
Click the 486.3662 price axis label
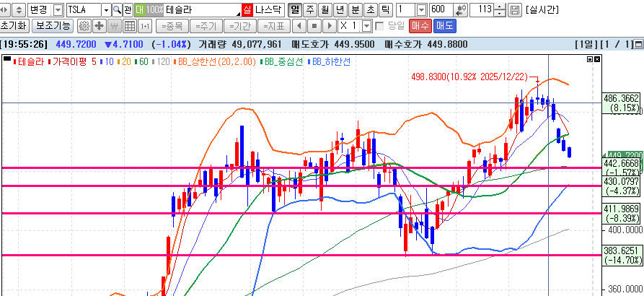(x=622, y=103)
